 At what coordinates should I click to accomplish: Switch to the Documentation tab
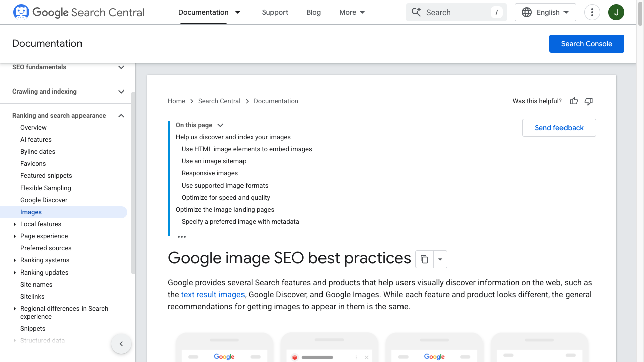coord(203,12)
